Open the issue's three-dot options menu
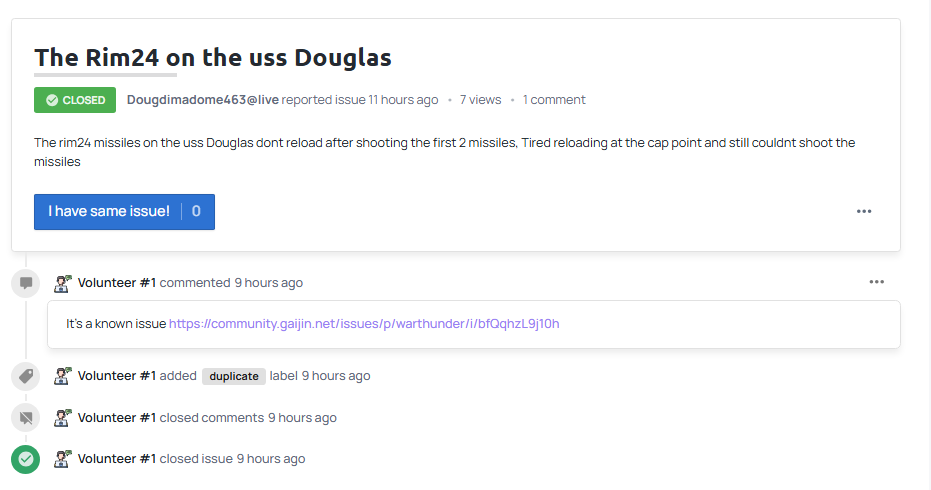This screenshot has height=490, width=931. coord(864,211)
